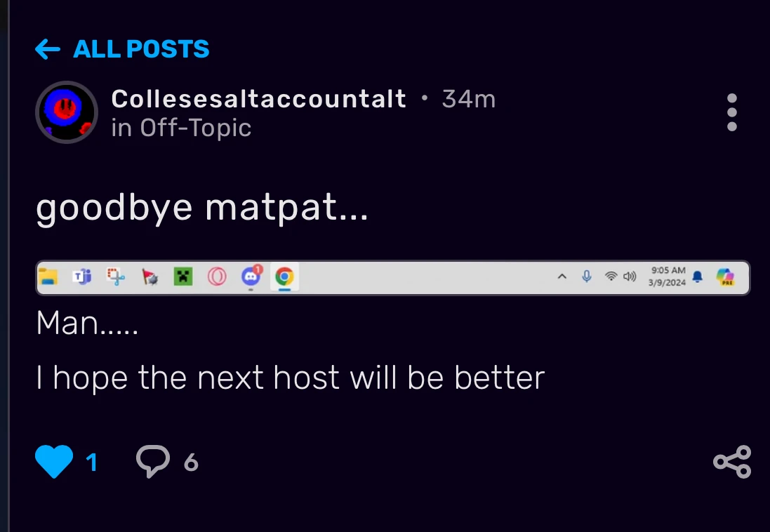Open the post options three-dot menu
The height and width of the screenshot is (532, 770).
pyautogui.click(x=731, y=112)
